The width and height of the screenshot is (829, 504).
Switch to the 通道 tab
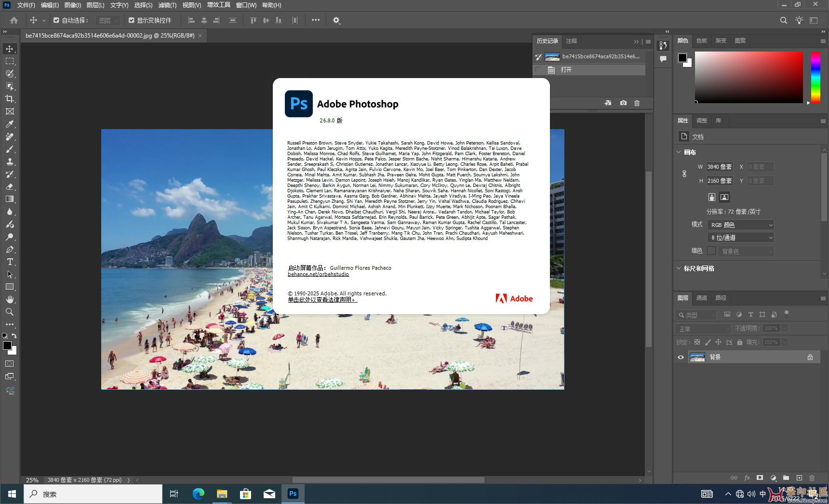pyautogui.click(x=702, y=298)
